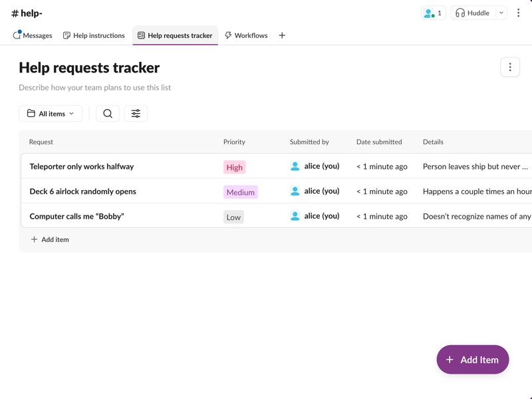
Task: Open the Help instructions tab
Action: (94, 35)
